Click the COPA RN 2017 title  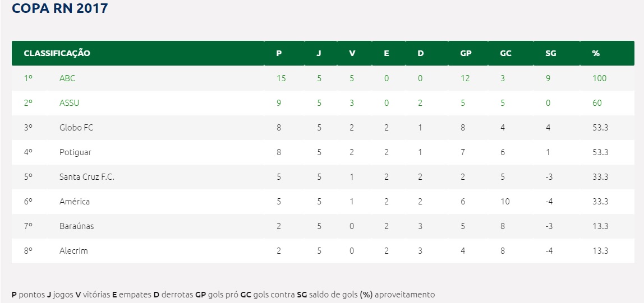(60, 8)
